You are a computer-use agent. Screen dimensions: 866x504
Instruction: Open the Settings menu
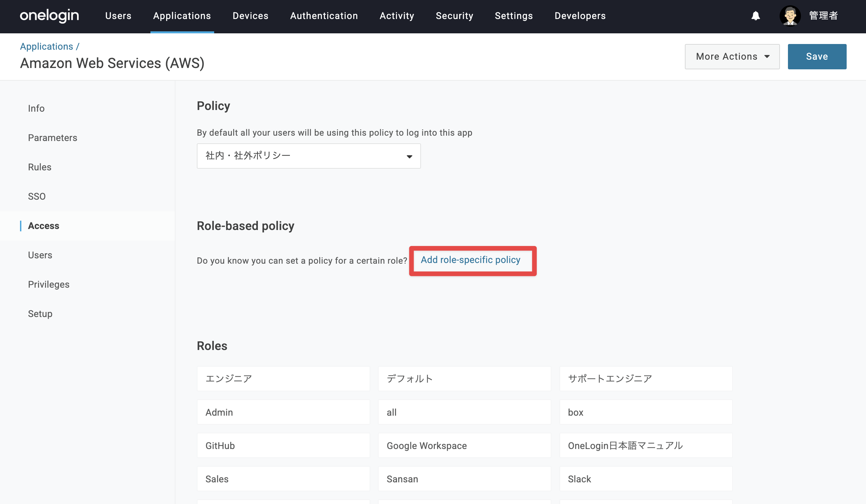[x=514, y=16]
